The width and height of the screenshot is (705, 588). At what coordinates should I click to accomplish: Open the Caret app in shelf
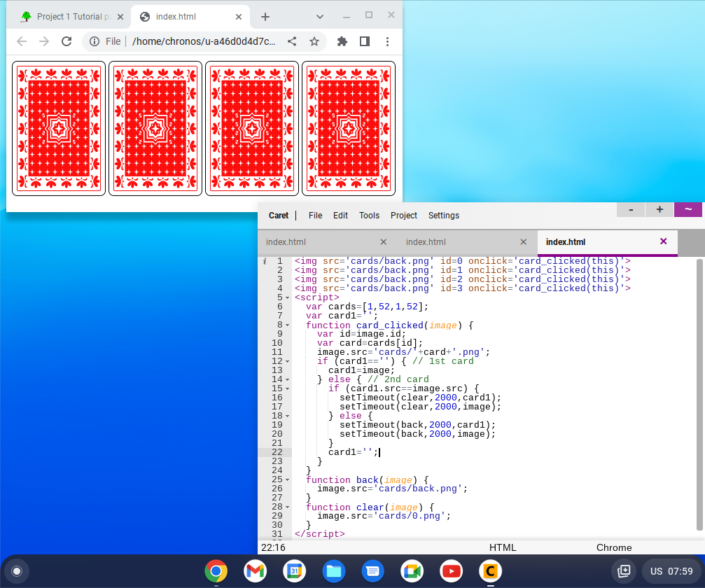tap(490, 571)
